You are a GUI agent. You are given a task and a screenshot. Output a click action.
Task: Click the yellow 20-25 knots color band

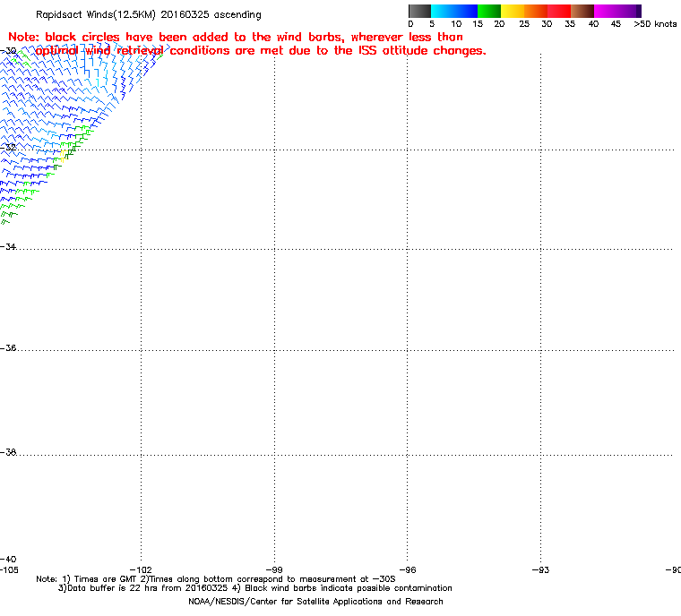[513, 11]
